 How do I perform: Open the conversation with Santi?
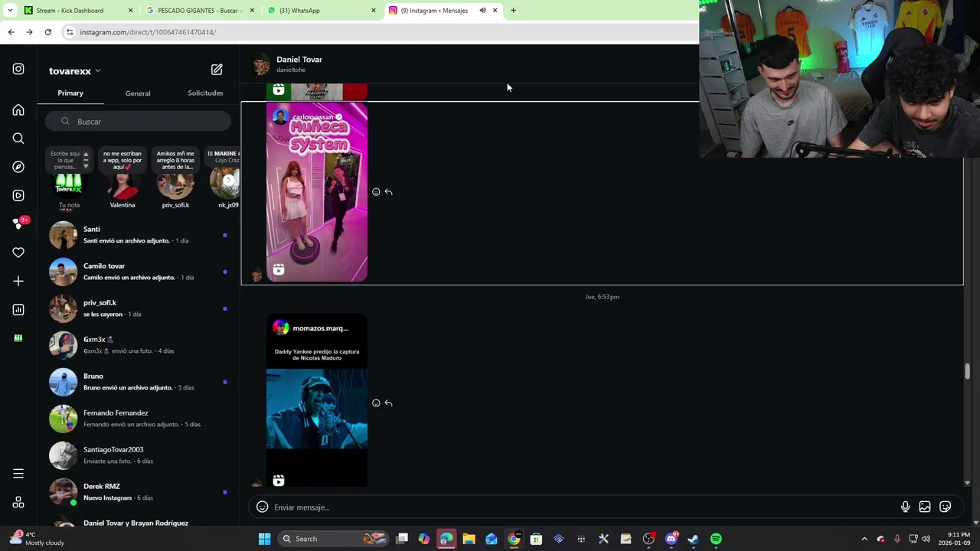139,235
